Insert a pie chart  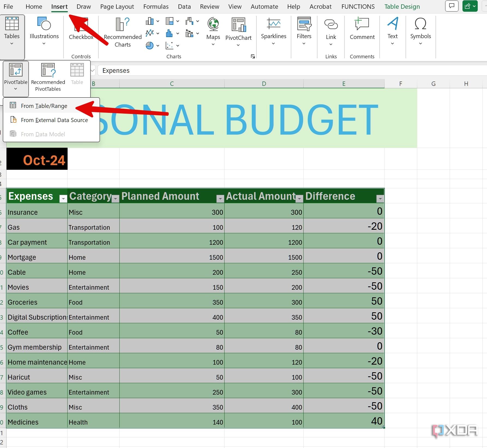pyautogui.click(x=149, y=46)
